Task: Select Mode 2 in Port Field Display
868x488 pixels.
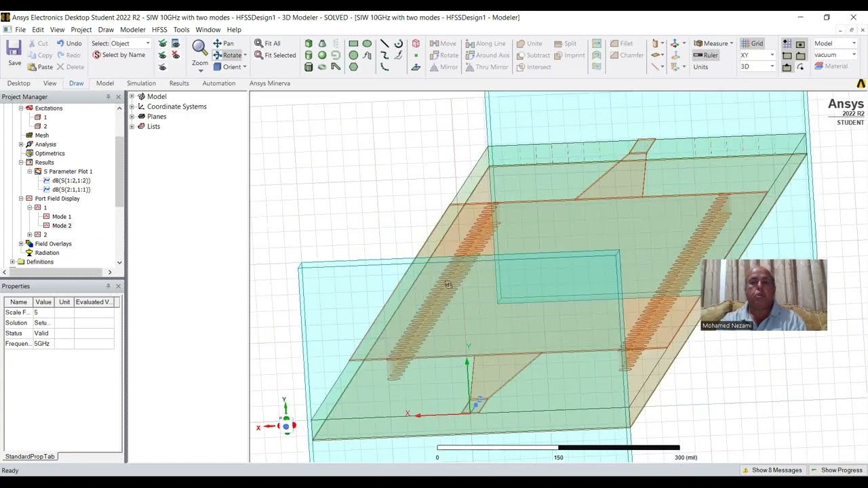Action: coord(61,226)
